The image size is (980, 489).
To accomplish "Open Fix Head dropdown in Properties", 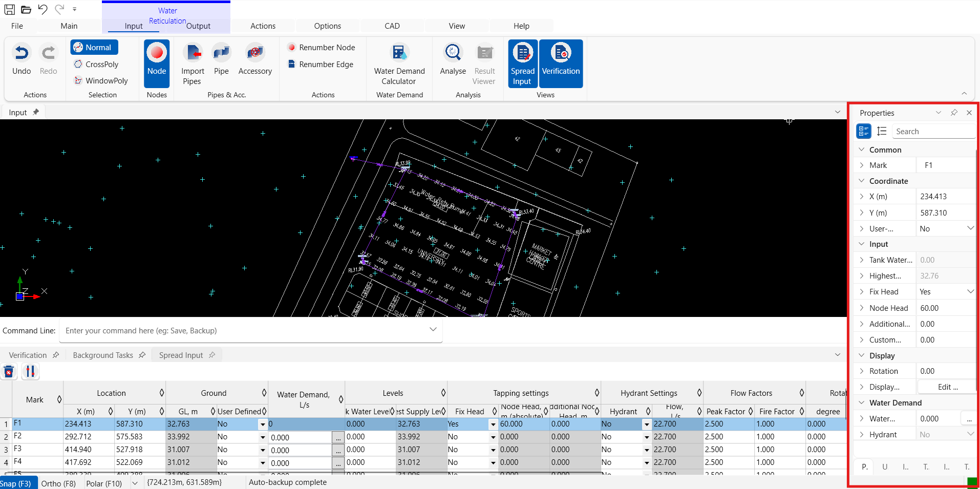I will [970, 291].
